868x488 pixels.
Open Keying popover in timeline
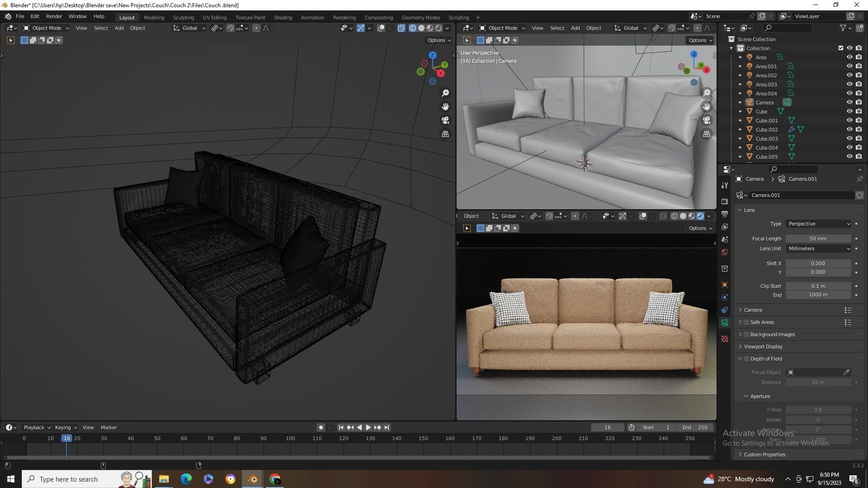(66, 427)
